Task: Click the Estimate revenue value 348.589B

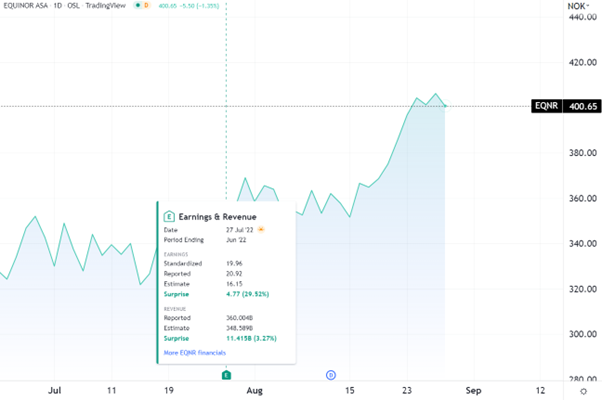Action: (x=240, y=328)
